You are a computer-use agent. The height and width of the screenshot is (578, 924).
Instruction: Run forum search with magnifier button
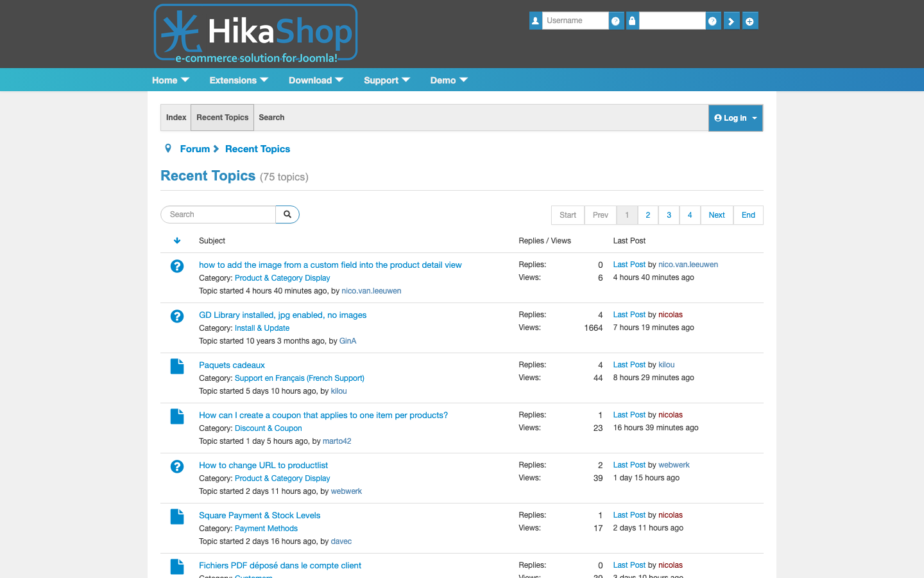[287, 215]
